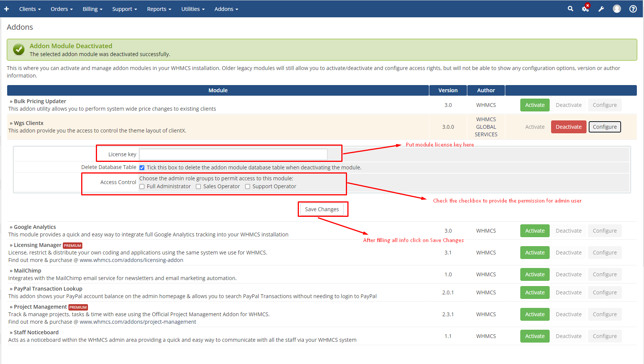Expand the Utilities dropdown menu
This screenshot has height=364, width=644.
(x=193, y=9)
